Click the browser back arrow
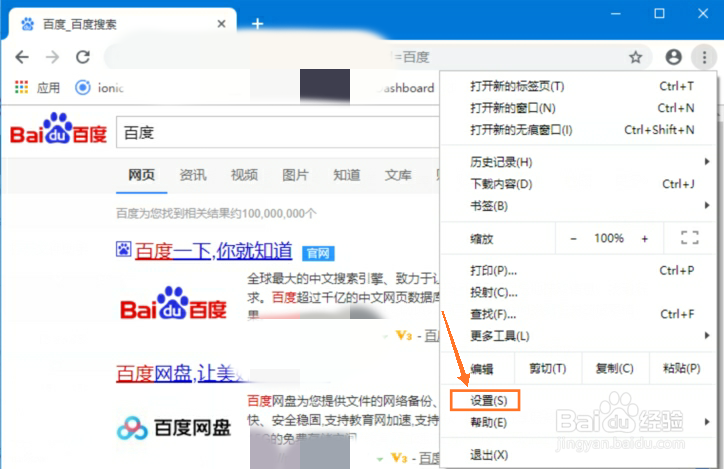 click(22, 57)
